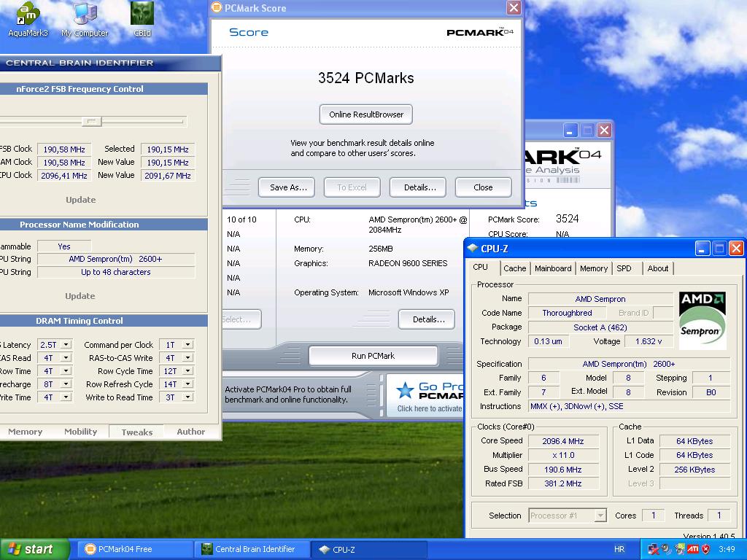
Task: Open the Mobility tab in Central Brain Identifier
Action: coord(80,432)
